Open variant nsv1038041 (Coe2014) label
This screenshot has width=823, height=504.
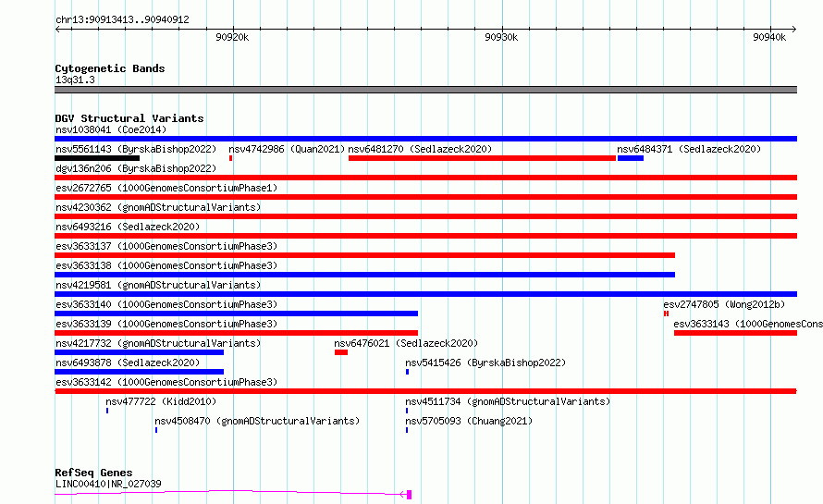[x=111, y=129]
